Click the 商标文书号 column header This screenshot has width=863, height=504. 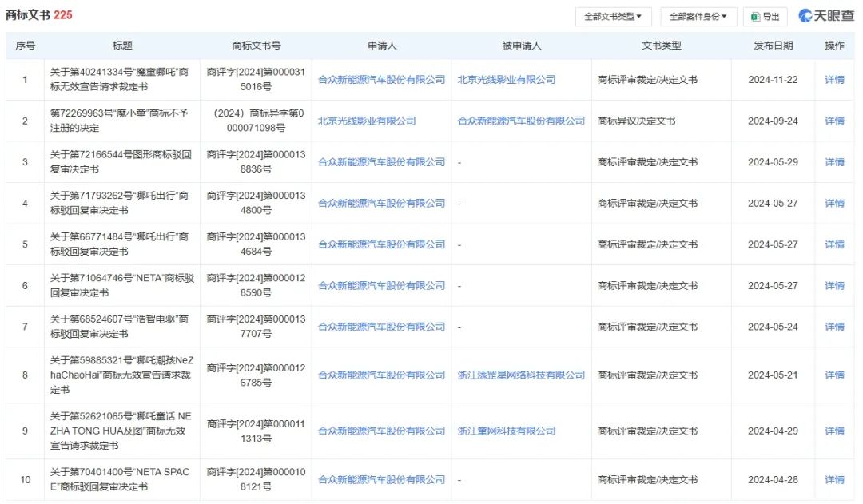point(256,46)
